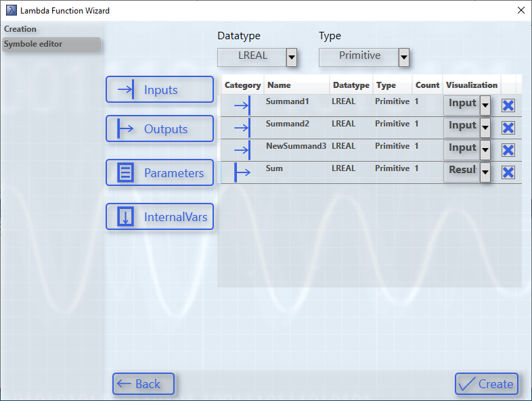This screenshot has width=532, height=401.
Task: Click the input arrow icon for Summand1
Action: point(242,105)
